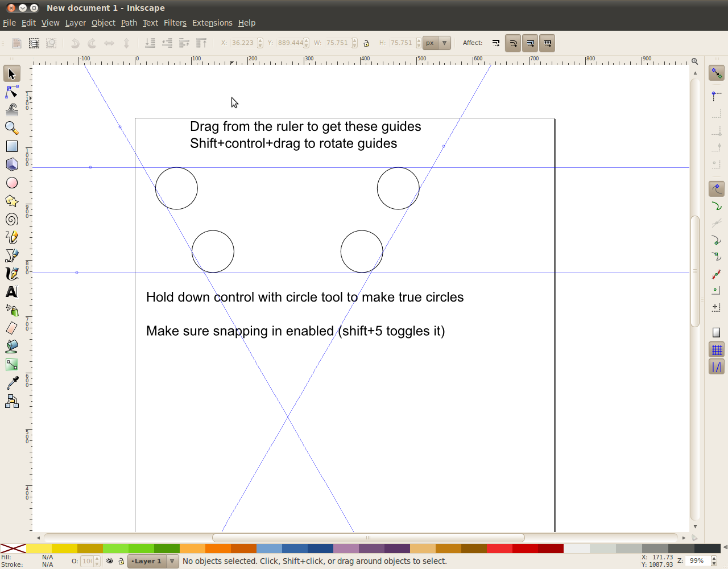Select the Rectangle tool
Image resolution: width=728 pixels, height=569 pixels.
tap(11, 146)
